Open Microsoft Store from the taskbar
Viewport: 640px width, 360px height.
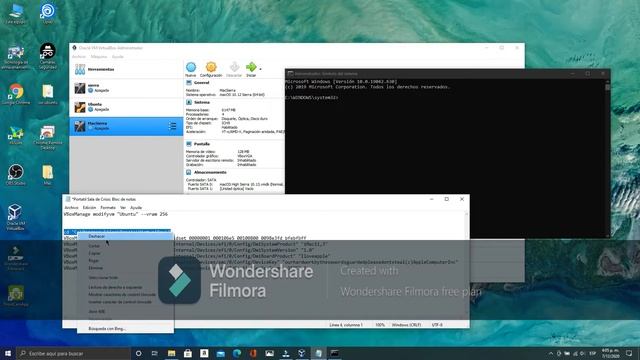[188, 353]
